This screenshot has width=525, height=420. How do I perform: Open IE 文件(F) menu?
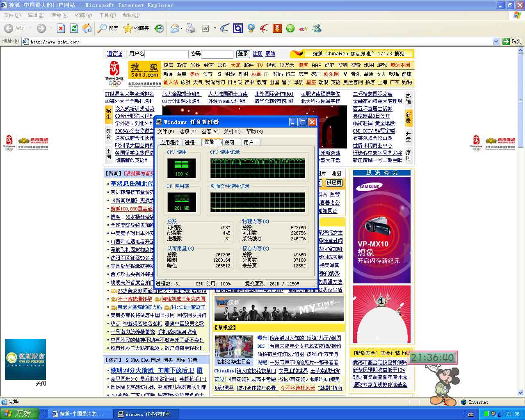click(x=12, y=15)
